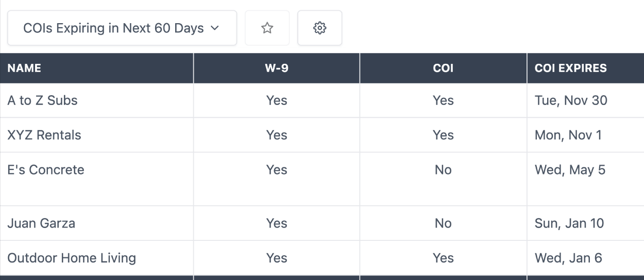Screen dimensions: 644x280
Task: Click the star favorite icon
Action: coord(267,28)
